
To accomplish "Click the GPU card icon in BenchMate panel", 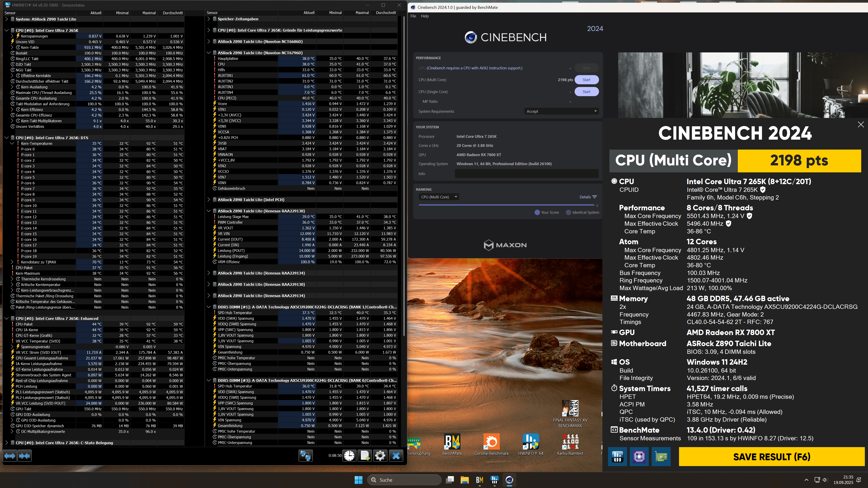I will pyautogui.click(x=661, y=457).
